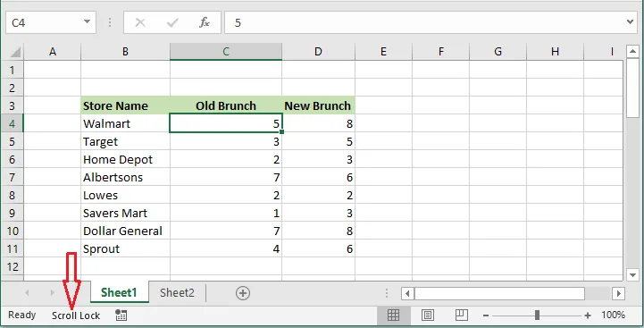644x328 pixels.
Task: Click the vertical scrollbar down arrow
Action: pos(632,275)
